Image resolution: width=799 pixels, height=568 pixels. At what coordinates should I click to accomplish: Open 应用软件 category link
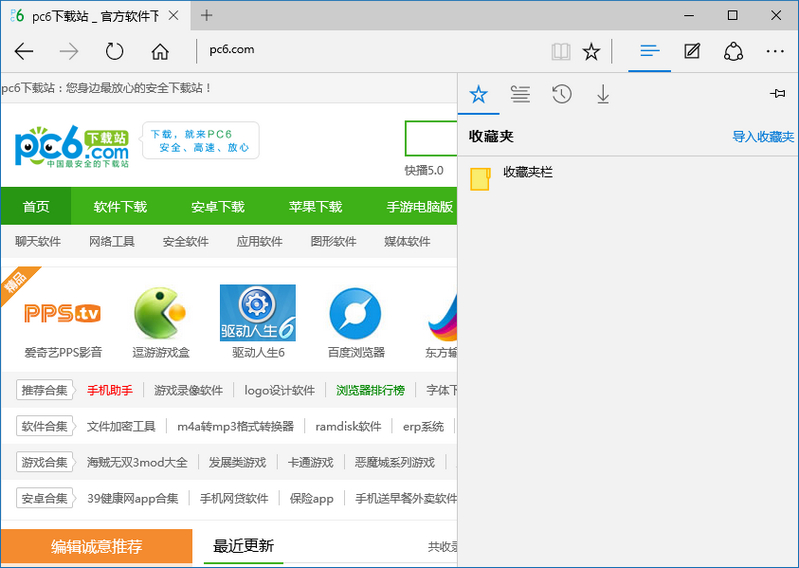(x=259, y=241)
